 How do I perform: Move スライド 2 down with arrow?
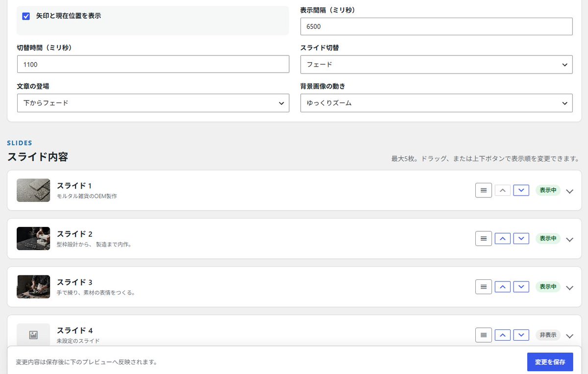521,238
